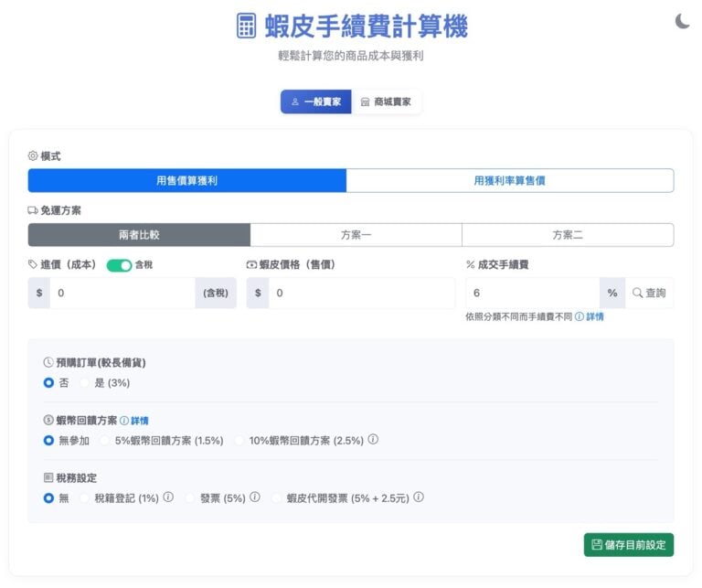Viewport: 702px width, 588px height.
Task: Switch to 一般賣家 tab
Action: (315, 102)
